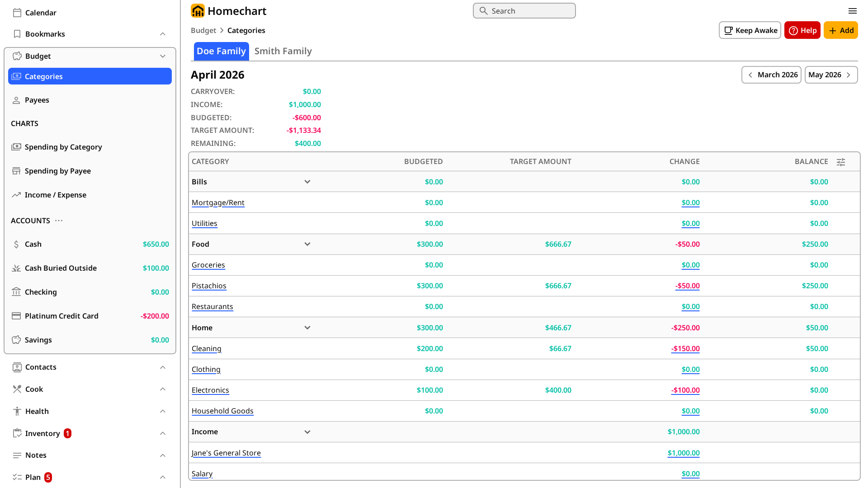Image resolution: width=868 pixels, height=488 pixels.
Task: Expand the Inventory sidebar section
Action: 163,433
